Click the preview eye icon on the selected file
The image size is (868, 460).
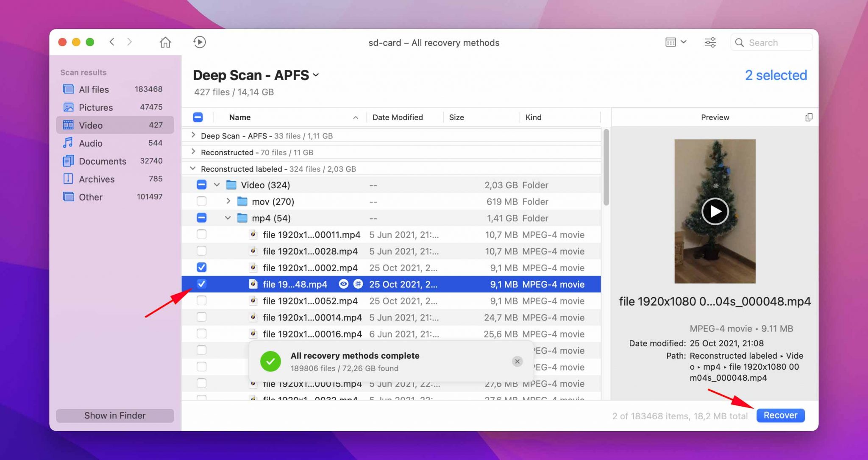tap(343, 284)
